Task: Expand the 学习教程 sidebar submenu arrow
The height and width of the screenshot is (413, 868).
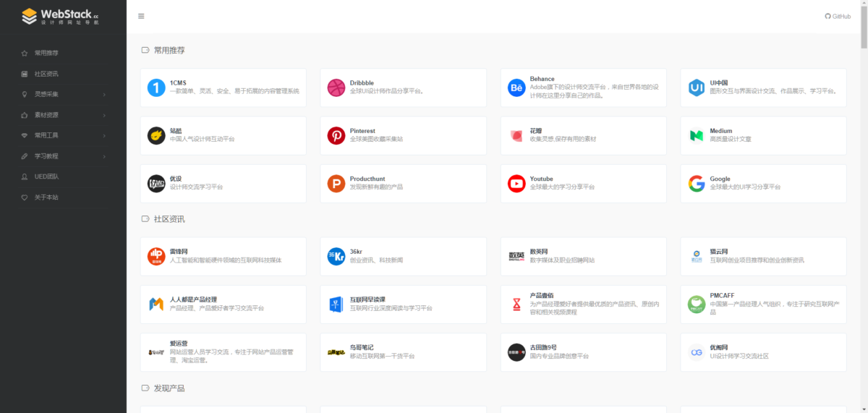Action: [x=104, y=156]
